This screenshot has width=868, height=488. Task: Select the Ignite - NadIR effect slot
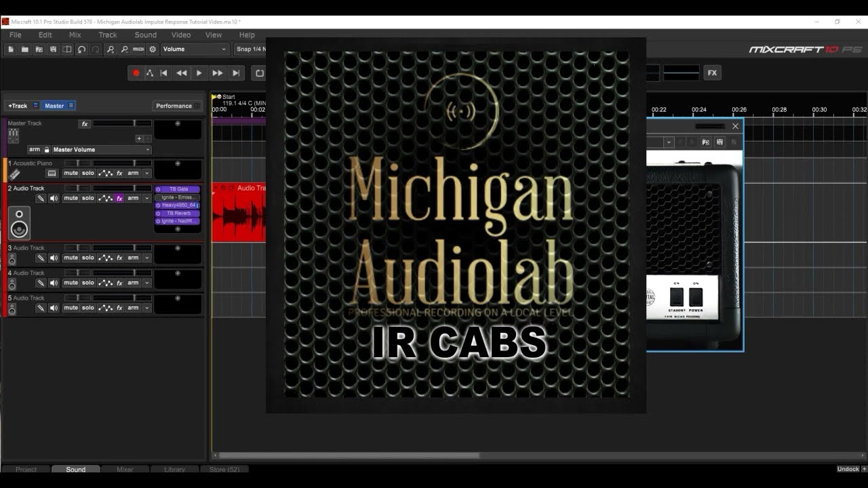tap(178, 221)
